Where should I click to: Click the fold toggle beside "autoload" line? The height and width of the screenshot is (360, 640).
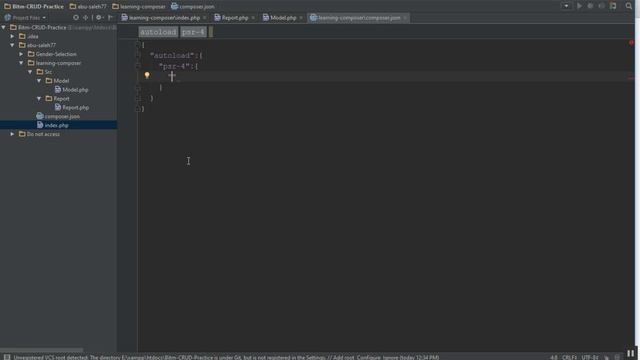[138, 55]
